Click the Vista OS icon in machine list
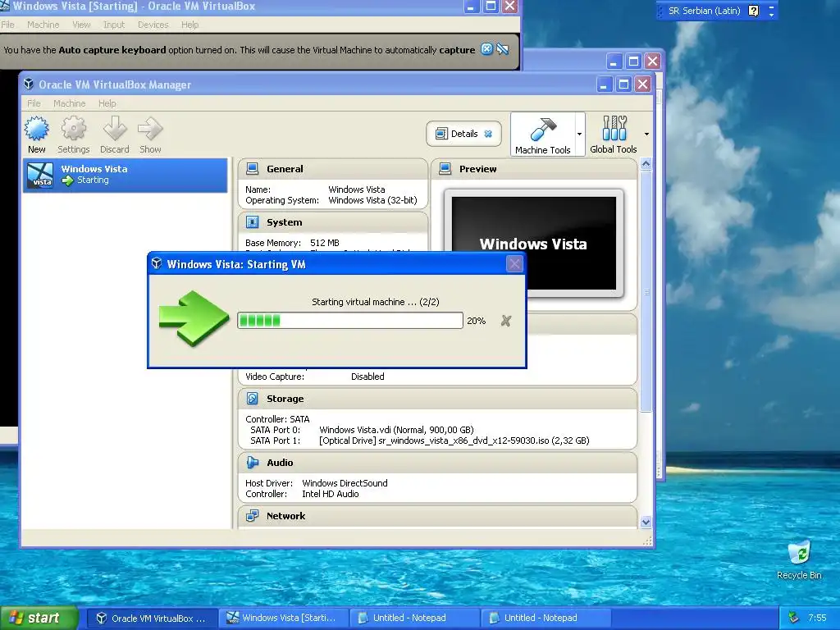This screenshot has height=630, width=840. point(41,176)
